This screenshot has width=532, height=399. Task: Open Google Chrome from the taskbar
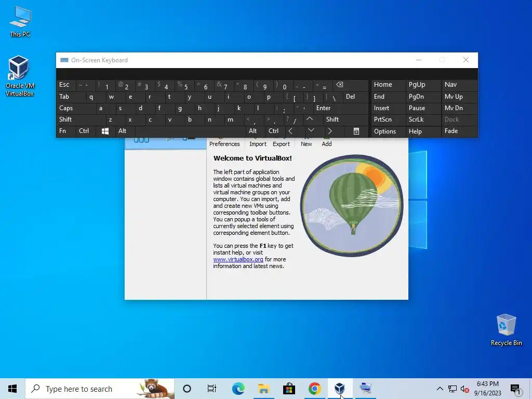[314, 389]
